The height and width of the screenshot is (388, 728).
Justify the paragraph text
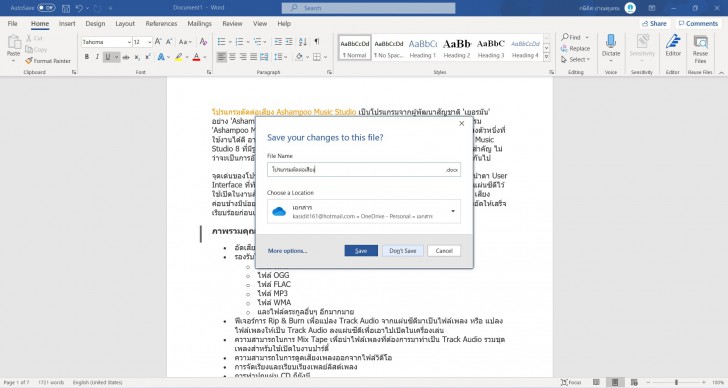[254, 57]
